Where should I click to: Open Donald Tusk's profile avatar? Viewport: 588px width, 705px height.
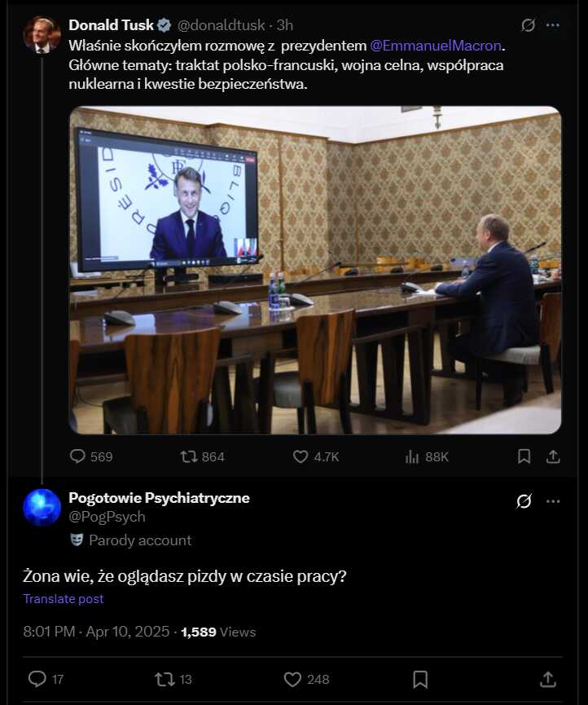[42, 35]
